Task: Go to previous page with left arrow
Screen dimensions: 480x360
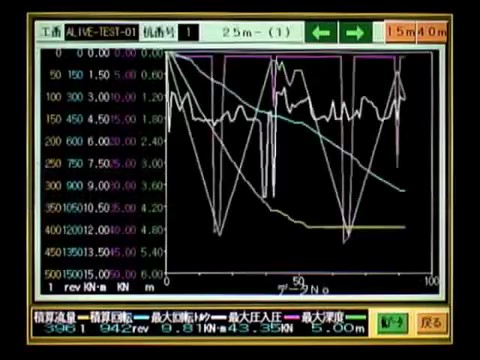Action: pos(321,33)
